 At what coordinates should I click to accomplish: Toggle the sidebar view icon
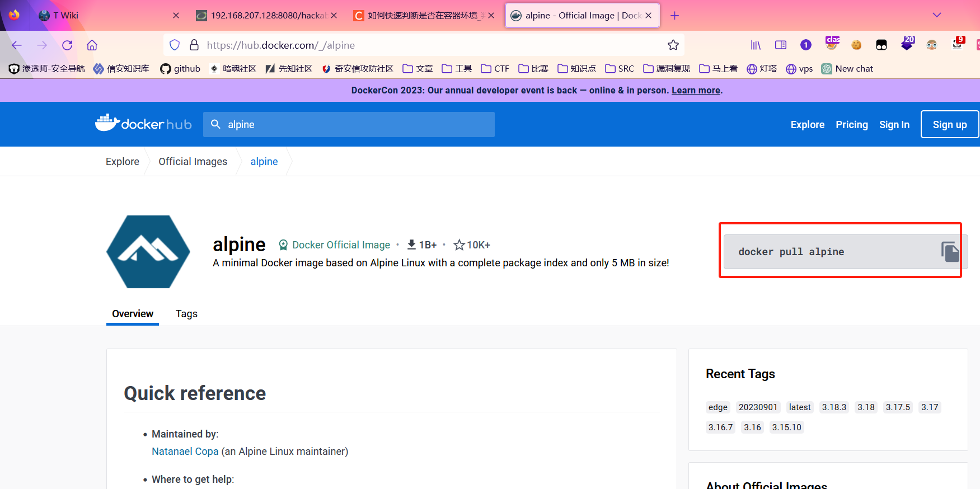tap(781, 45)
